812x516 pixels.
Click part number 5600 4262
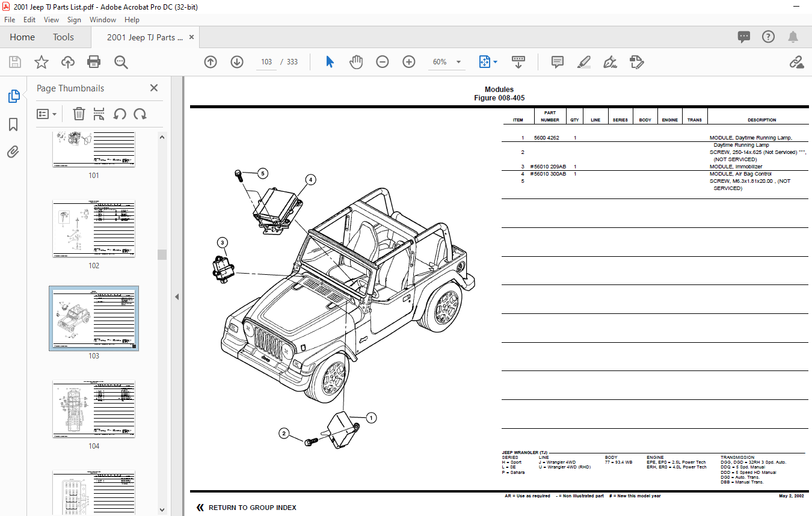coord(546,138)
